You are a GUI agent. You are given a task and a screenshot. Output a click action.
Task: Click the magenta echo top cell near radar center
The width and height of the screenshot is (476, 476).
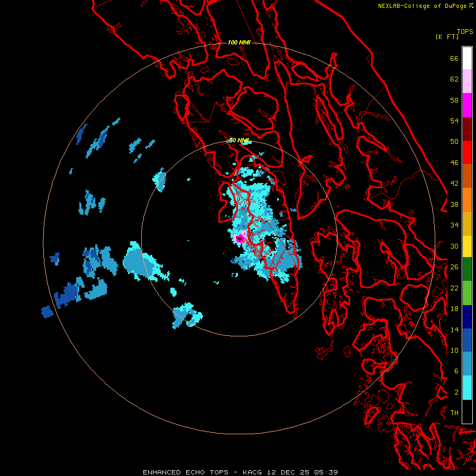[241, 237]
